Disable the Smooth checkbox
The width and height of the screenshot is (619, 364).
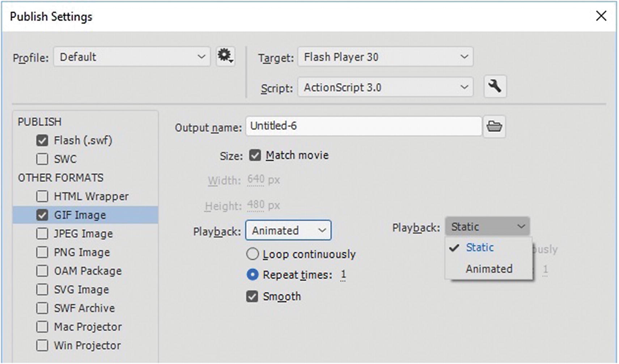252,297
